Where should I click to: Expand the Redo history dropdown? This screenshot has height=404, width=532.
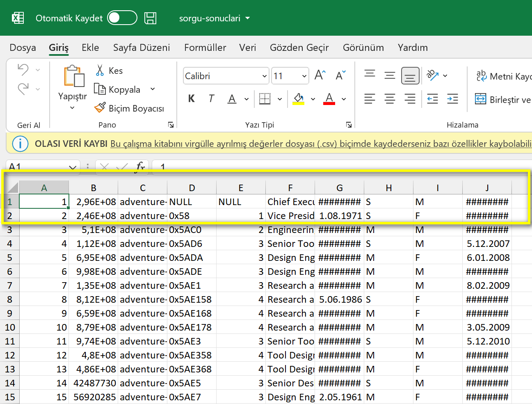click(38, 89)
